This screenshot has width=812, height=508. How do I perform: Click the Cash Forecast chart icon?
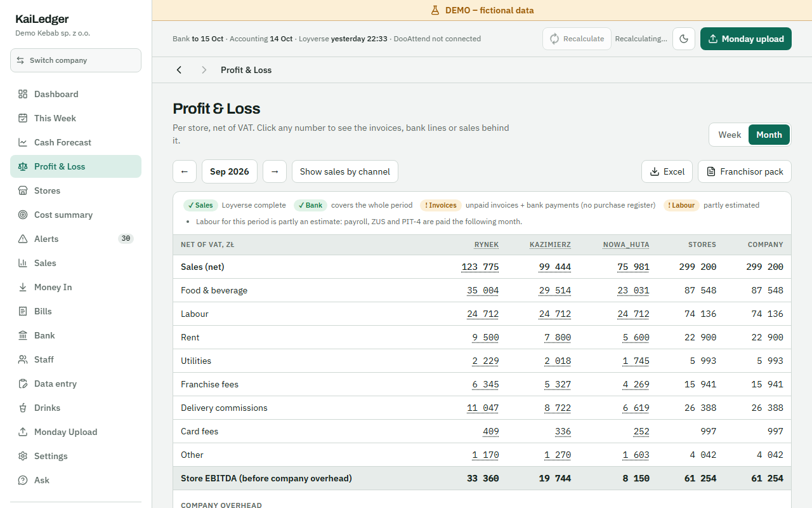(x=23, y=142)
